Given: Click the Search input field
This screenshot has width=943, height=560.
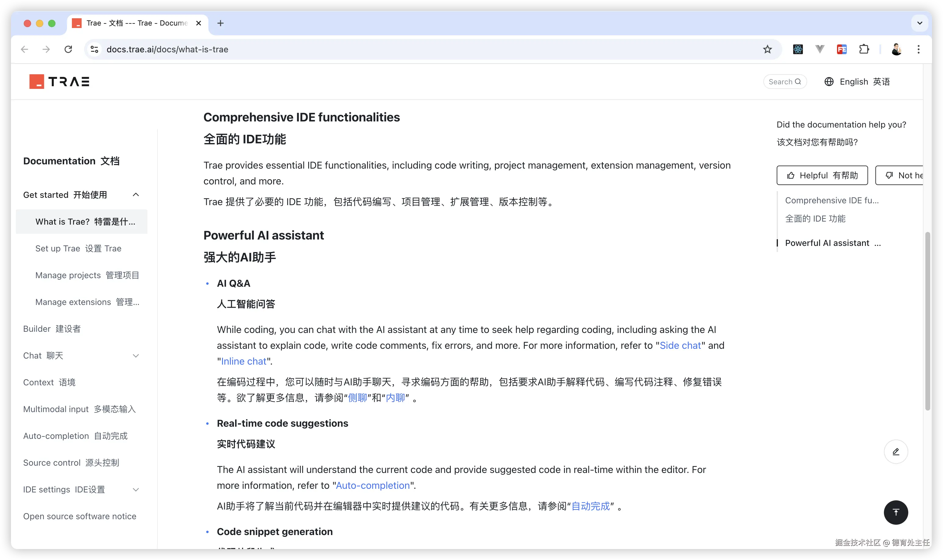Looking at the screenshot, I should pos(784,82).
